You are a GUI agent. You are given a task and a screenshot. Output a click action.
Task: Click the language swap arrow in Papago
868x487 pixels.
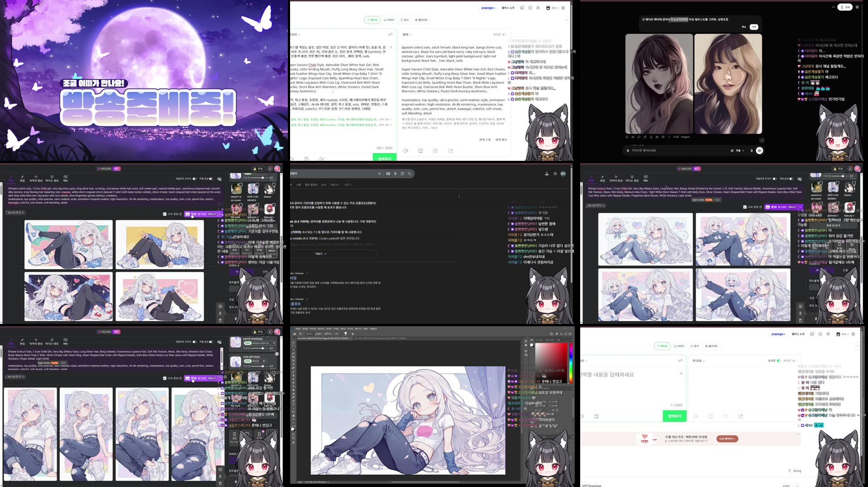(390, 34)
